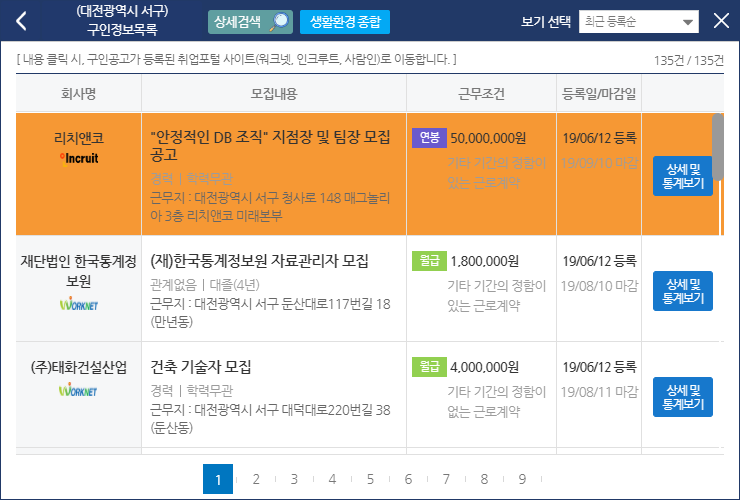
Task: Click the vertical scrollbar thumb of list
Action: tap(717, 147)
